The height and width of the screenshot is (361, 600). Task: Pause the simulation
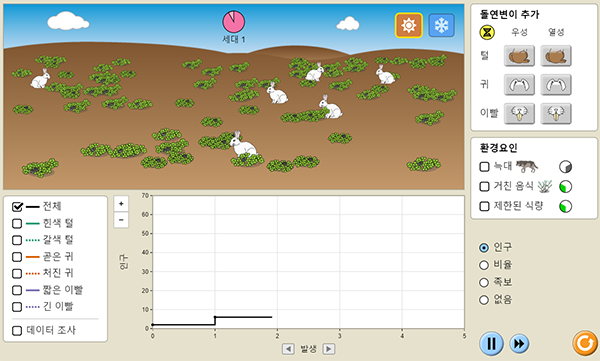point(491,343)
